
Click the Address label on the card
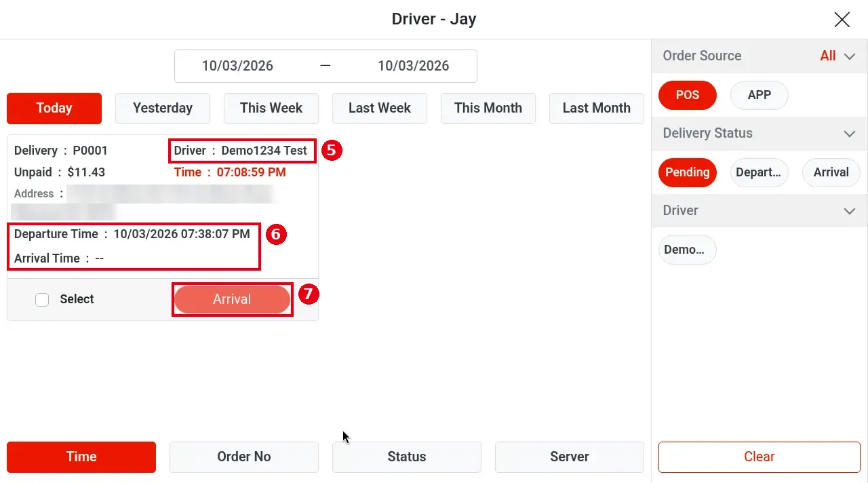tap(34, 194)
